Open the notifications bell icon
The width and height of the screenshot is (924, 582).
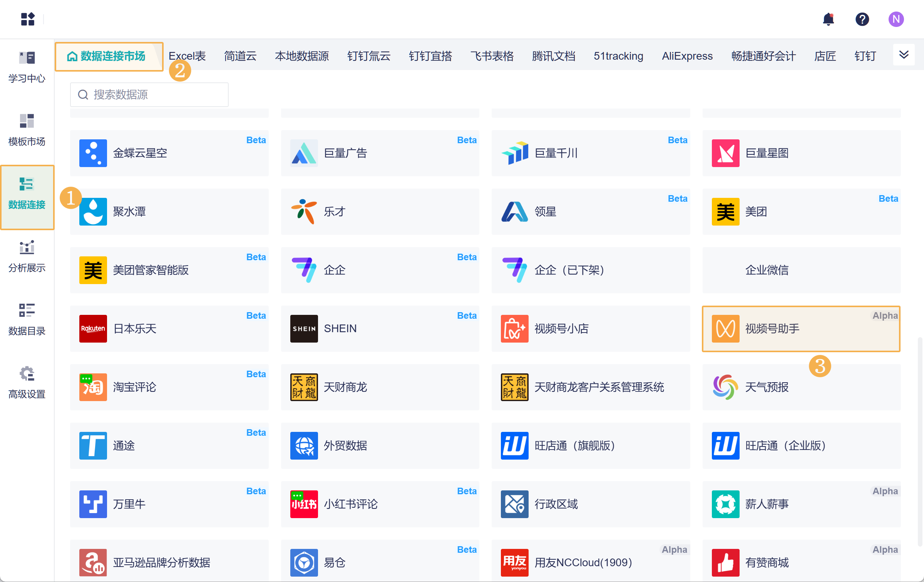click(x=828, y=19)
